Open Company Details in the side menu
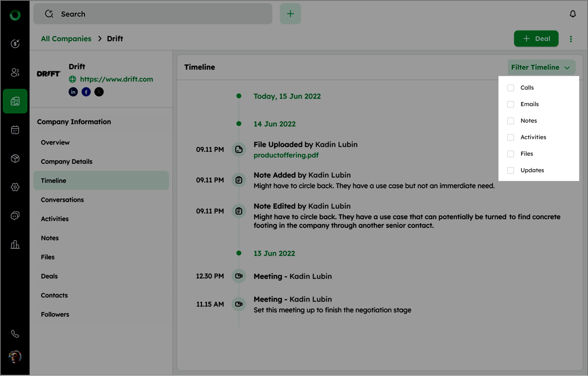Viewport: 588px width, 376px height. tap(67, 162)
